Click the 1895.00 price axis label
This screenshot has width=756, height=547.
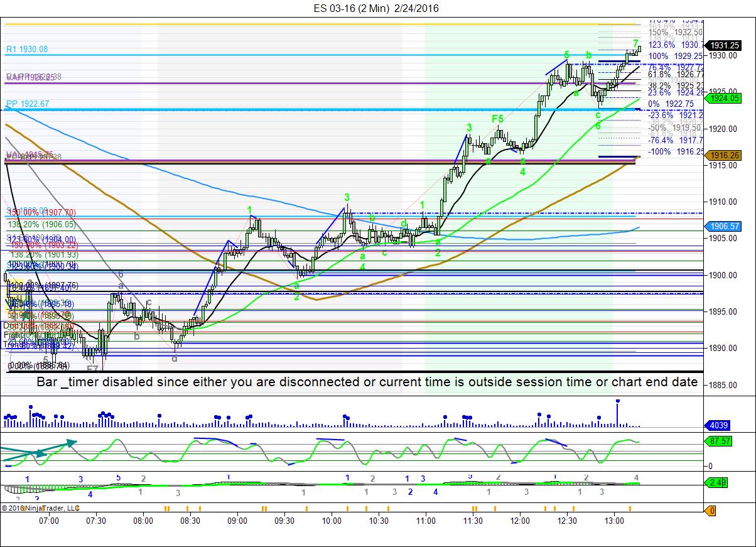723,311
